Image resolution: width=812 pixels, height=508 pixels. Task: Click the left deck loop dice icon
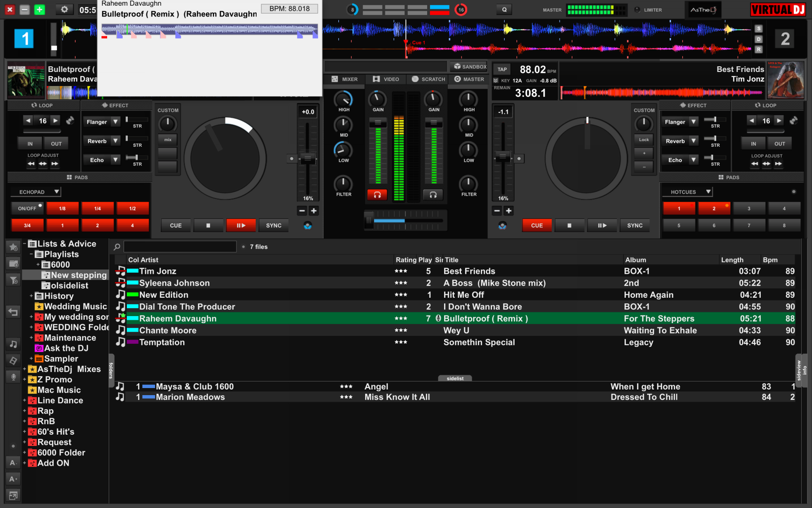tap(70, 120)
